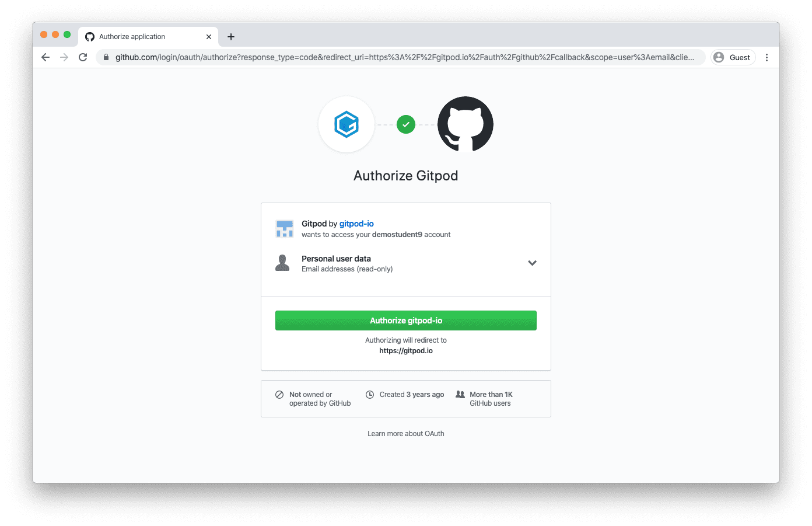Expand the Personal user data chevron
The width and height of the screenshot is (812, 526).
point(532,263)
